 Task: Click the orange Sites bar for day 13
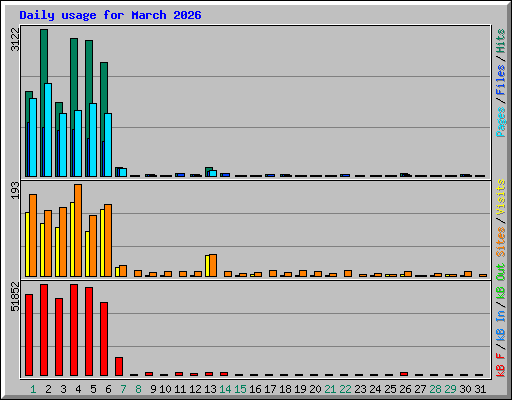[x=213, y=265]
